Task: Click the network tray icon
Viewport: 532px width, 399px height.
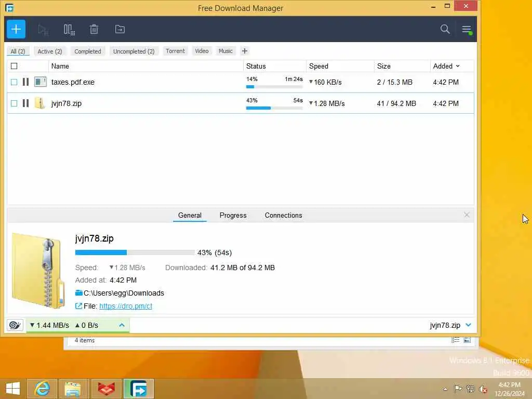Action: click(x=471, y=389)
